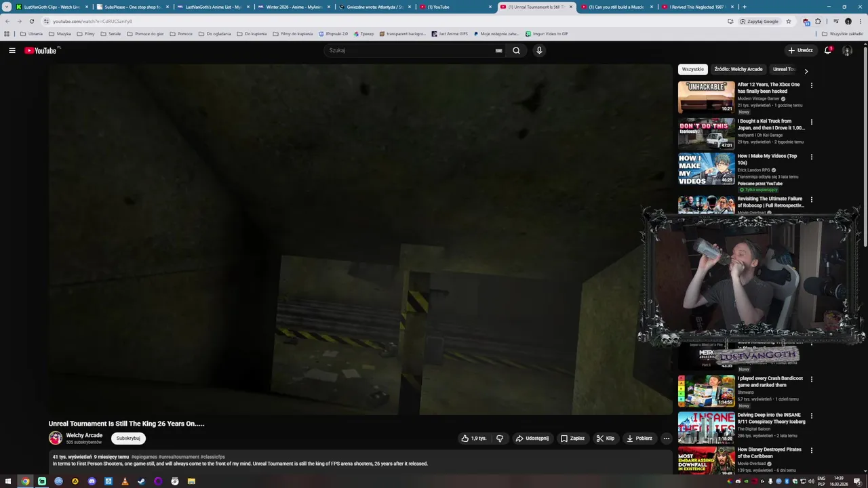Open the Just Anime GIFS bookmark
Viewport: 868px width, 488px height.
[450, 33]
